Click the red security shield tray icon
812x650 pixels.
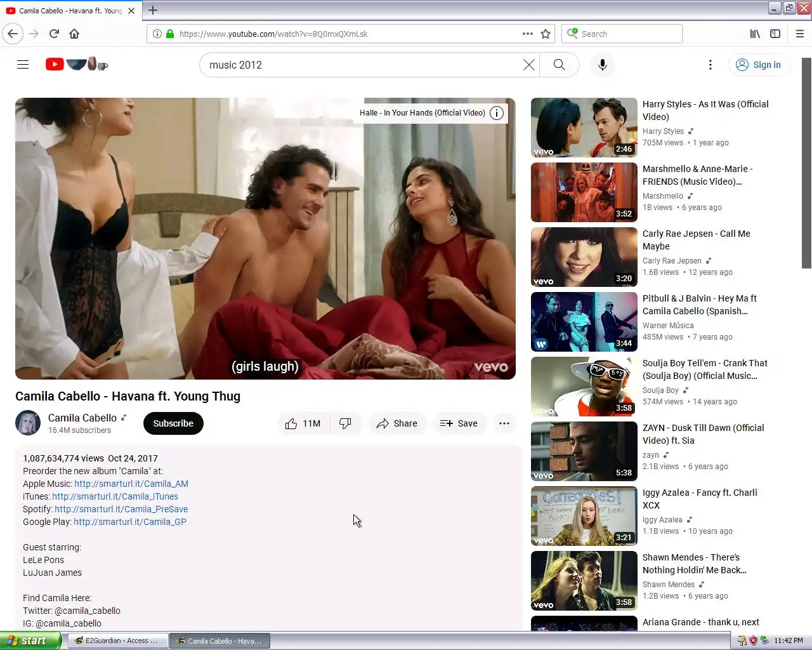point(753,640)
